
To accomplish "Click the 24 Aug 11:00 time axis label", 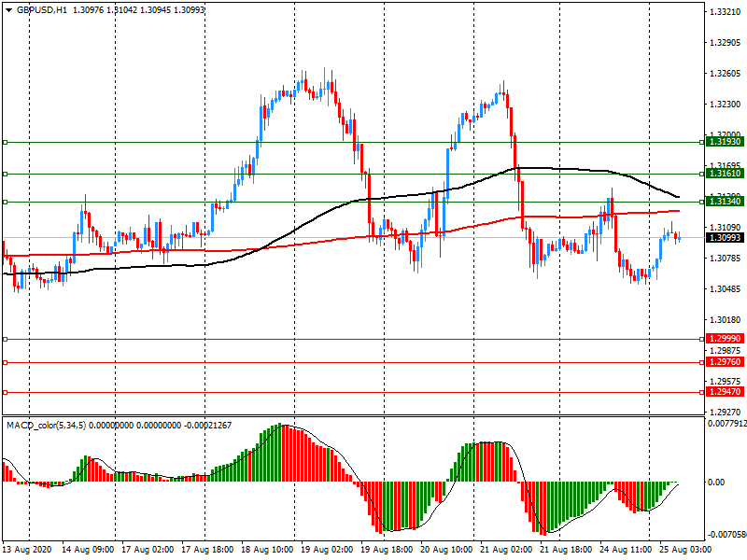I will 626,550.
